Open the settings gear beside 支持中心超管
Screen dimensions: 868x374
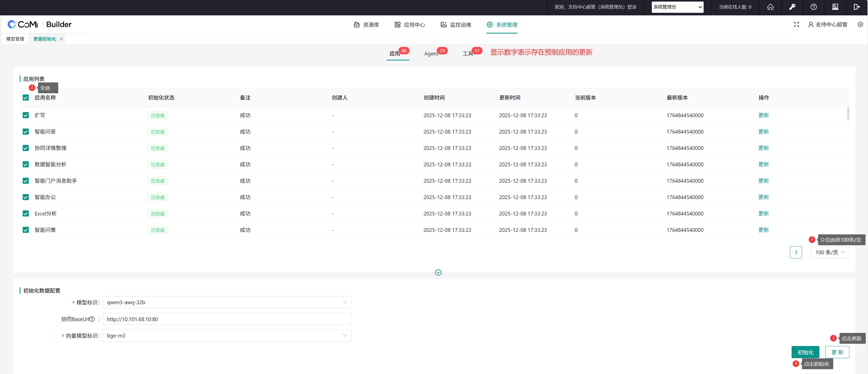(860, 25)
